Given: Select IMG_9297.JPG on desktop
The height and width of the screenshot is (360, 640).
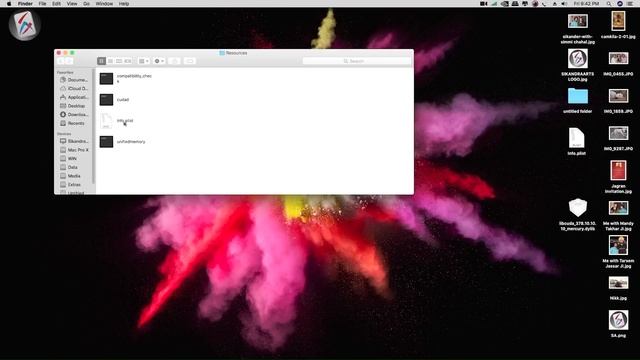Looking at the screenshot, I should click(x=618, y=133).
